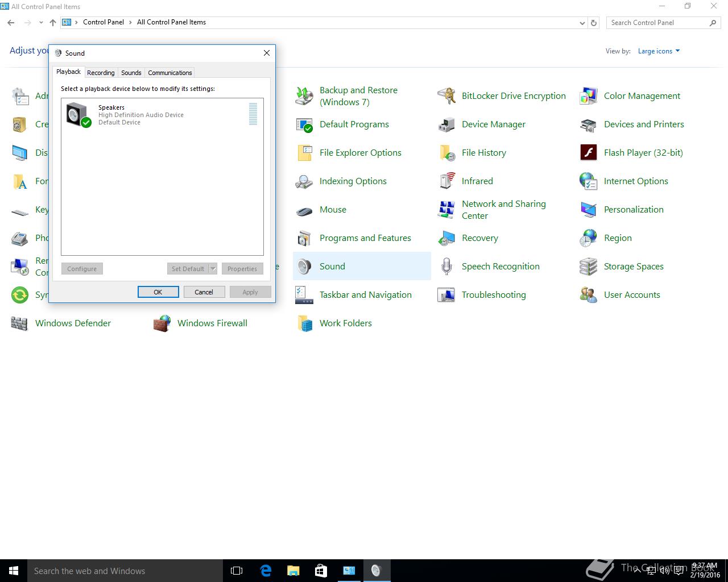Viewport: 728px width, 582px height.
Task: Open Network and Sharing Center icon
Action: (446, 210)
